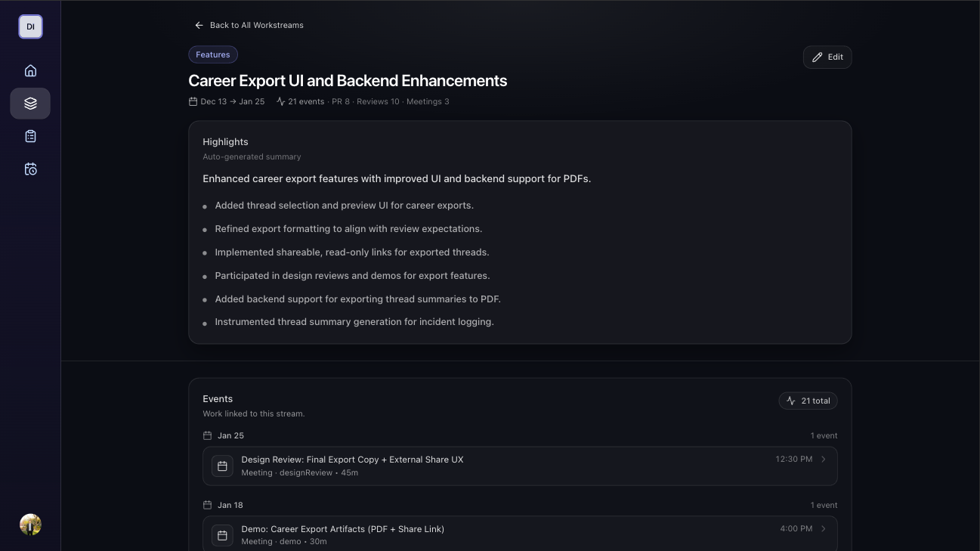Click the DI workspace logo
Image resolution: width=980 pixels, height=551 pixels.
(x=30, y=26)
